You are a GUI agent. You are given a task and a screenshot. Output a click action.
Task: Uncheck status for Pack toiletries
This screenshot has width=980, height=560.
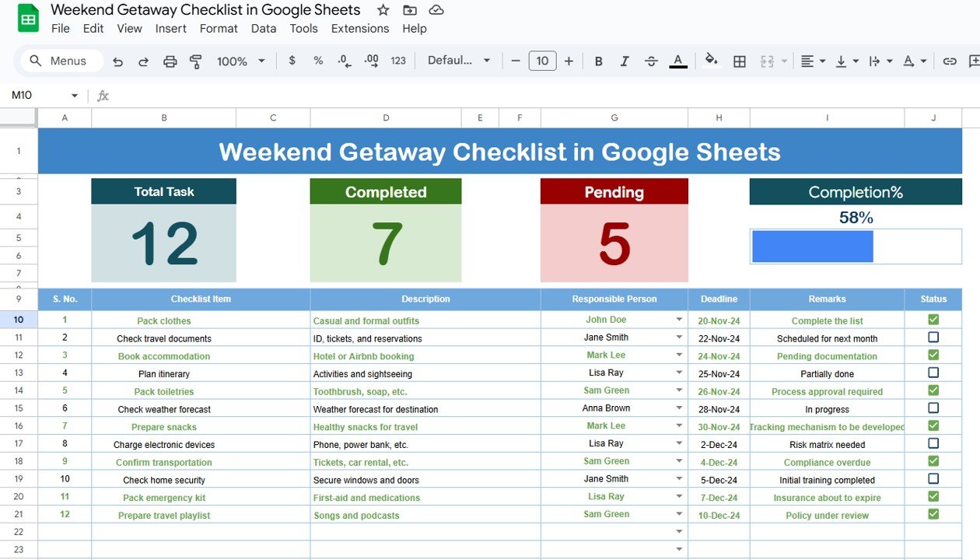pos(933,390)
